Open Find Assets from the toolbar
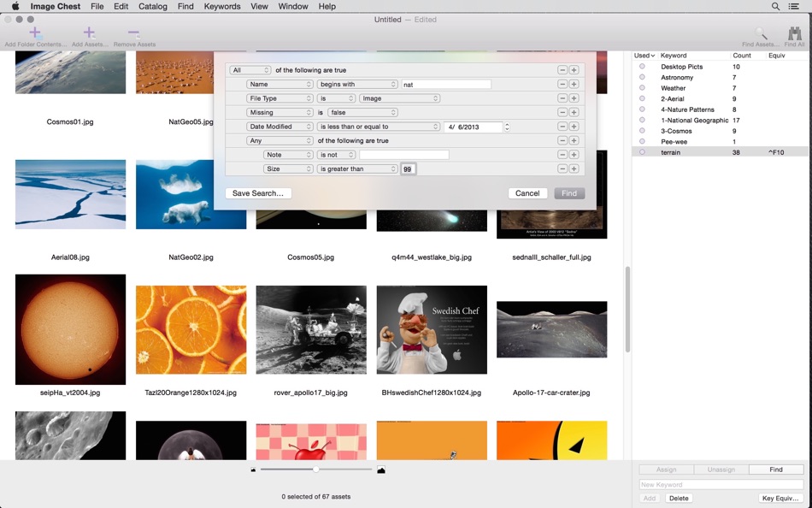Image resolution: width=812 pixels, height=508 pixels. coord(759,33)
